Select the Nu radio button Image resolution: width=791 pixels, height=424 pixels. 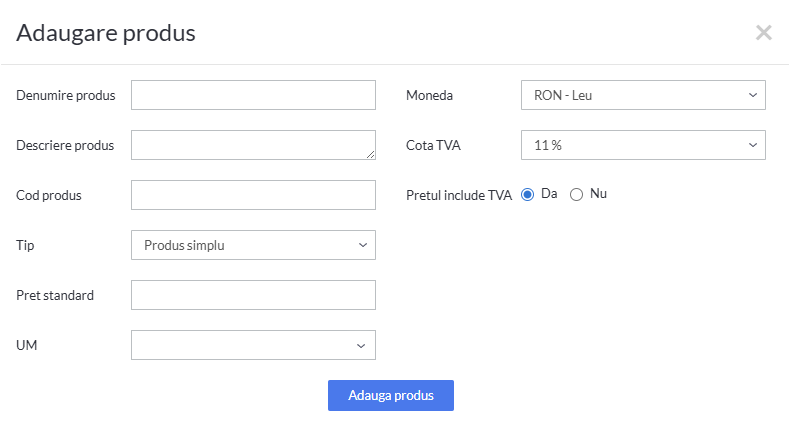[576, 195]
